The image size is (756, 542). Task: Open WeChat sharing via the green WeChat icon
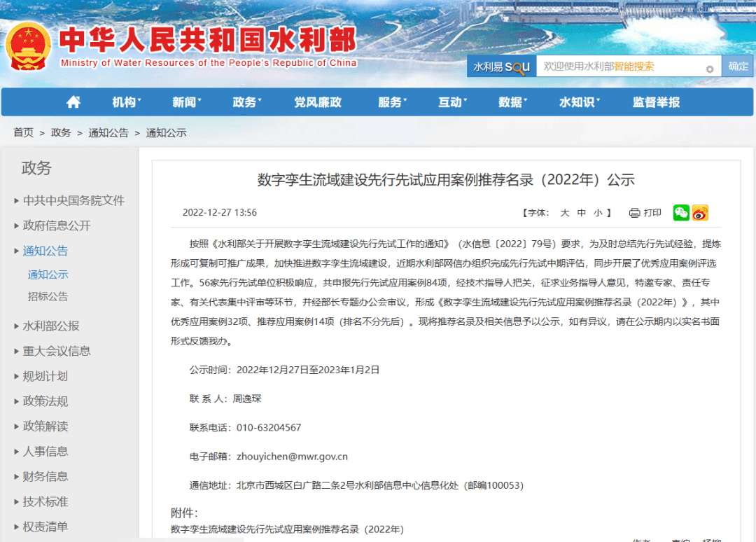[x=680, y=212]
